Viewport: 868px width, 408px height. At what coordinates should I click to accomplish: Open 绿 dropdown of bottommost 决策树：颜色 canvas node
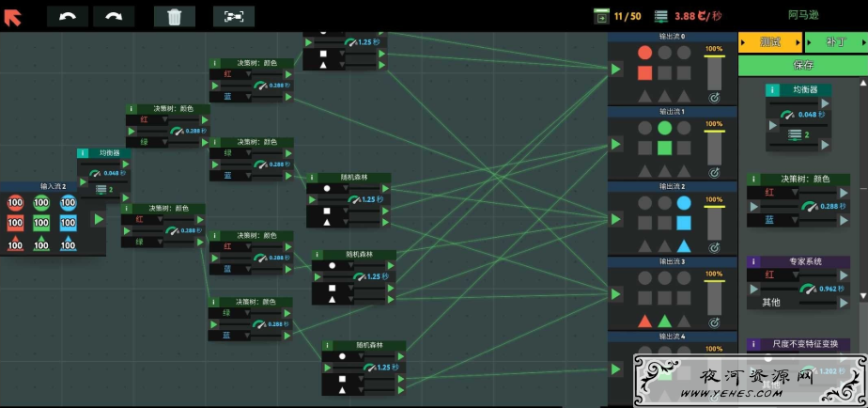(230, 313)
